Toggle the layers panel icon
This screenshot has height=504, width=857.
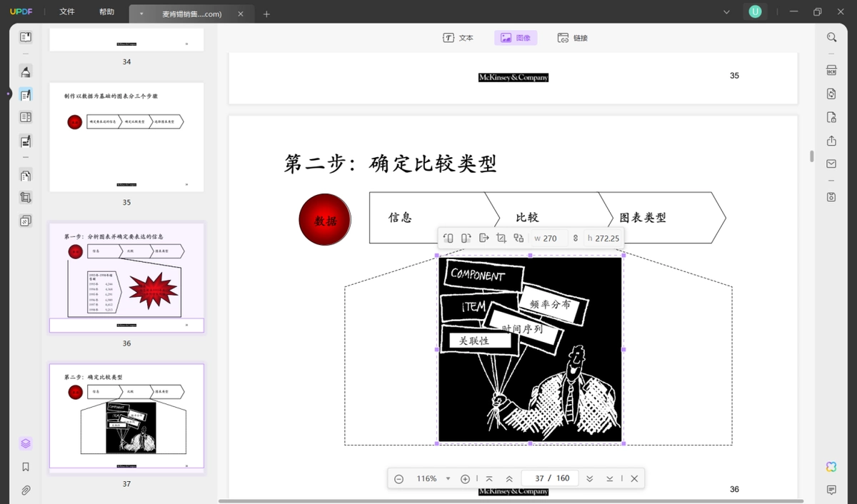tap(26, 443)
